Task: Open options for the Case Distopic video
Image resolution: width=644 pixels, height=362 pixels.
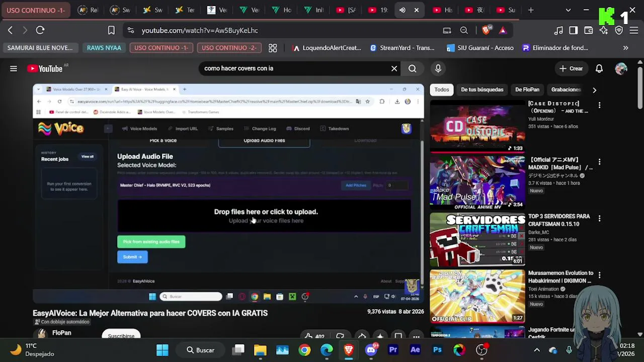Action: coord(599,105)
